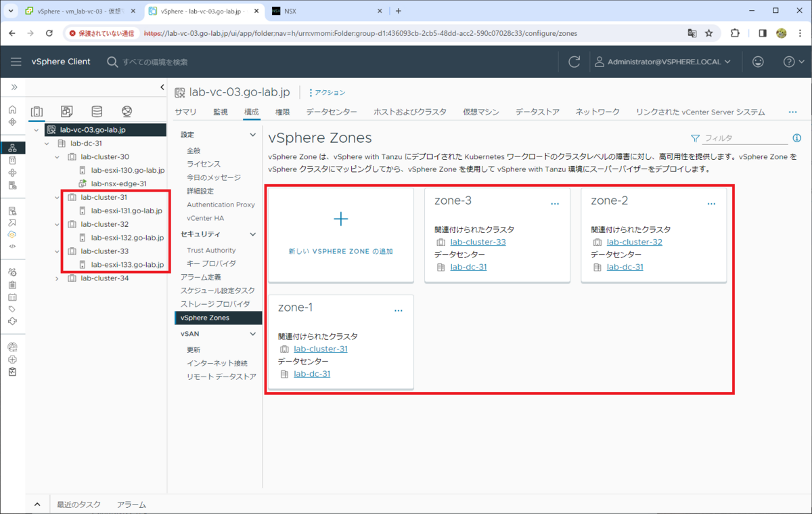
Task: Open the vSphere Client hamburger menu
Action: pyautogui.click(x=16, y=62)
